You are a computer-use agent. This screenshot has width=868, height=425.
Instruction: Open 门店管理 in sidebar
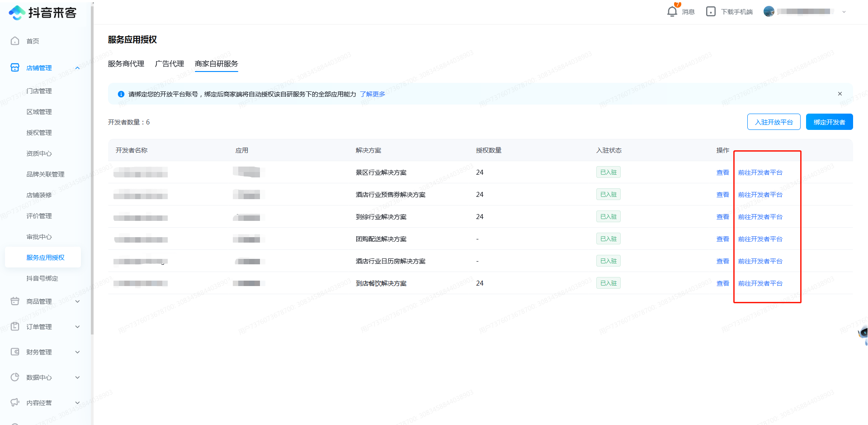[39, 91]
